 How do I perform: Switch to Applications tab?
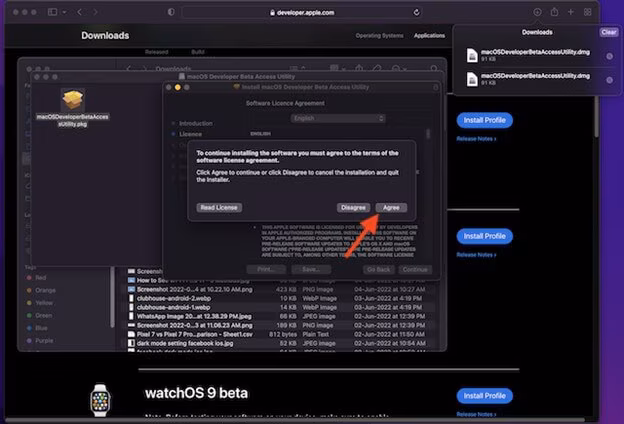click(429, 35)
